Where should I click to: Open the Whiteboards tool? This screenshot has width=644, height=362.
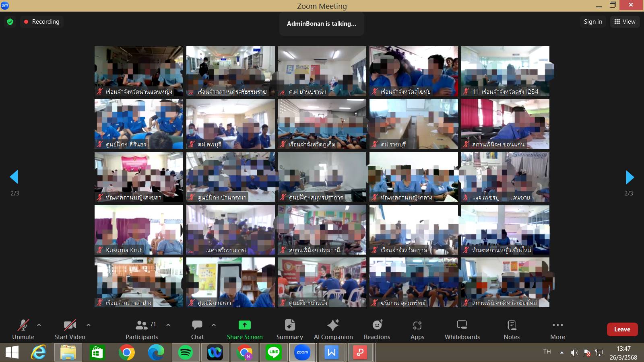click(462, 329)
